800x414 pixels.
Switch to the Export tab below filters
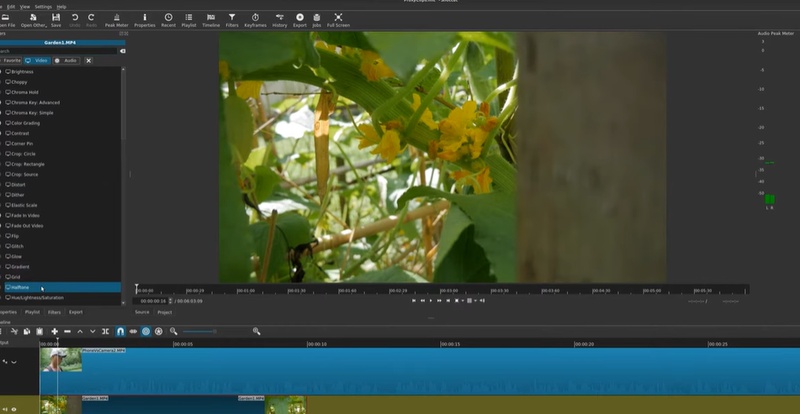[76, 312]
